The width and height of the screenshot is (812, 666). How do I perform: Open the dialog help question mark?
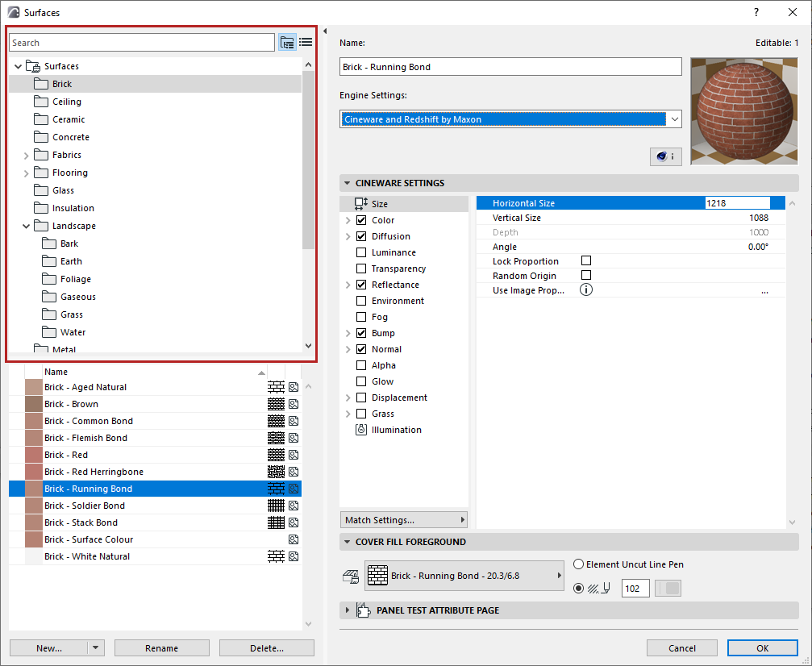(756, 12)
